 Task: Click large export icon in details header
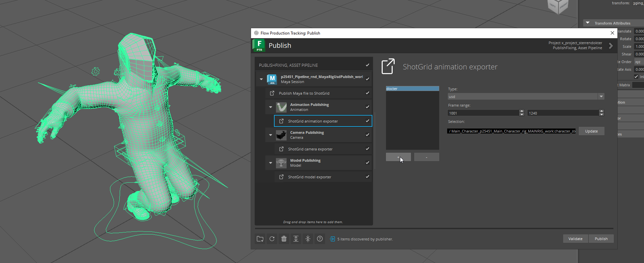(x=388, y=66)
